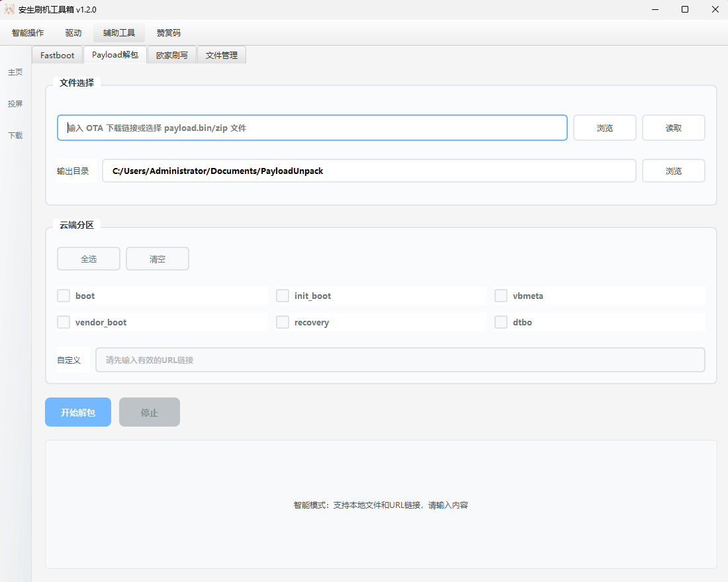Open the 驱动 menu
728x582 pixels.
pos(73,32)
